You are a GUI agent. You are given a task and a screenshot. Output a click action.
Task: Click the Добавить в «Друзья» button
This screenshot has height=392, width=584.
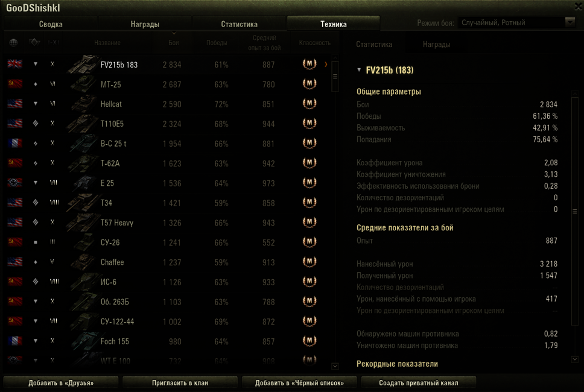coord(61,383)
